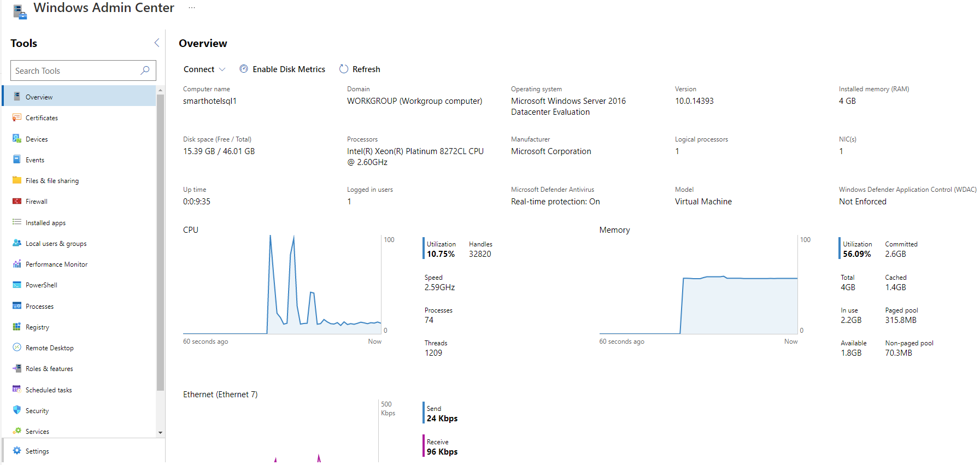
Task: Click the tools list scrollbar thumb
Action: pyautogui.click(x=160, y=243)
